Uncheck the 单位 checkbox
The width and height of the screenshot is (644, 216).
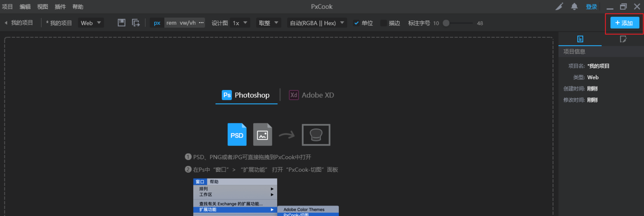click(357, 23)
